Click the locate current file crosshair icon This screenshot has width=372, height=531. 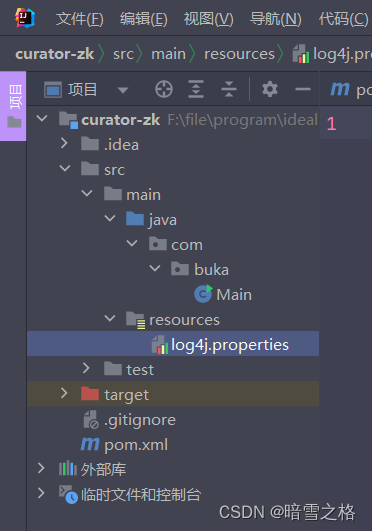[164, 89]
